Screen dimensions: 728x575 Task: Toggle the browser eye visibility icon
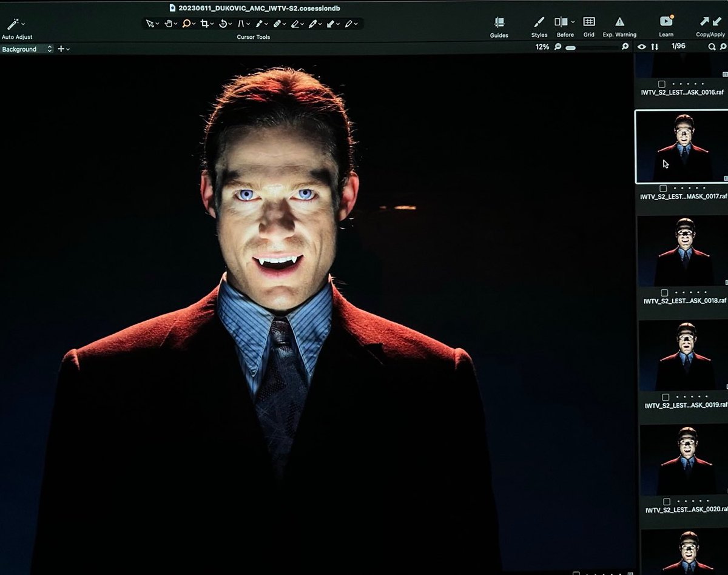point(642,47)
